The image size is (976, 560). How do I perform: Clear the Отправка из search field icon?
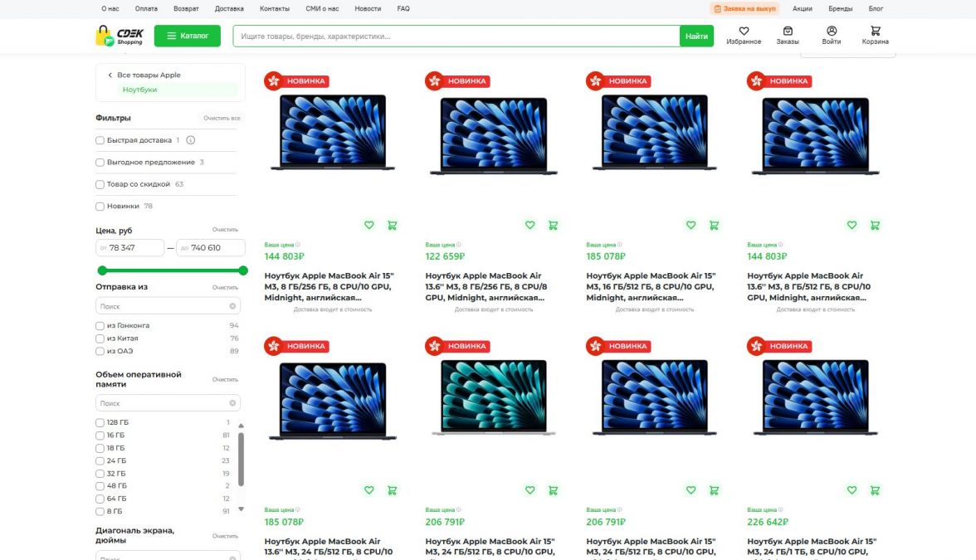pyautogui.click(x=232, y=306)
